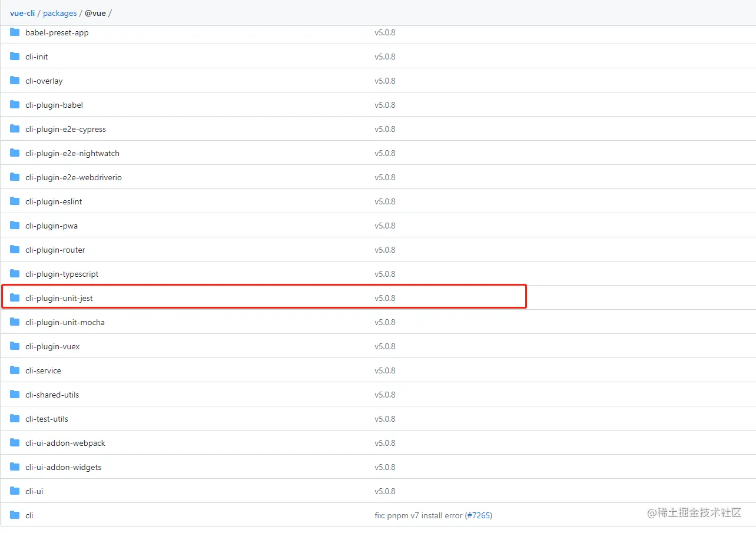The height and width of the screenshot is (533, 756).
Task: Open the cli-service directory name
Action: [43, 371]
